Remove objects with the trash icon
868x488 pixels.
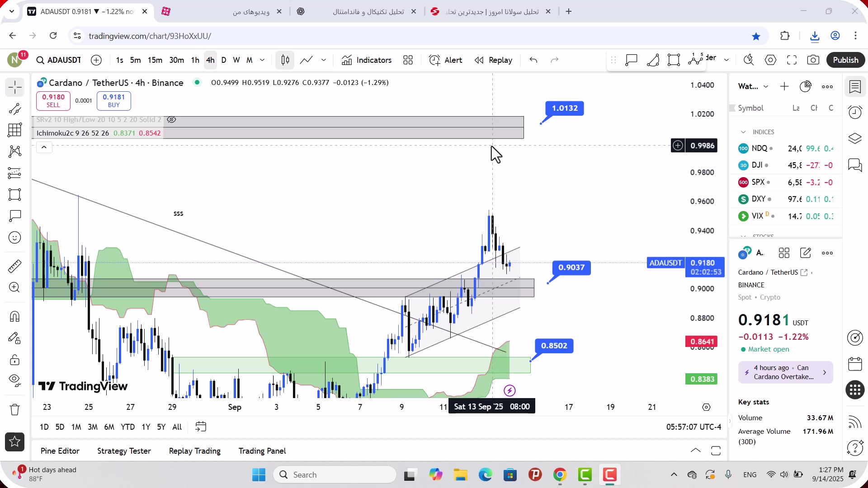[x=14, y=410]
